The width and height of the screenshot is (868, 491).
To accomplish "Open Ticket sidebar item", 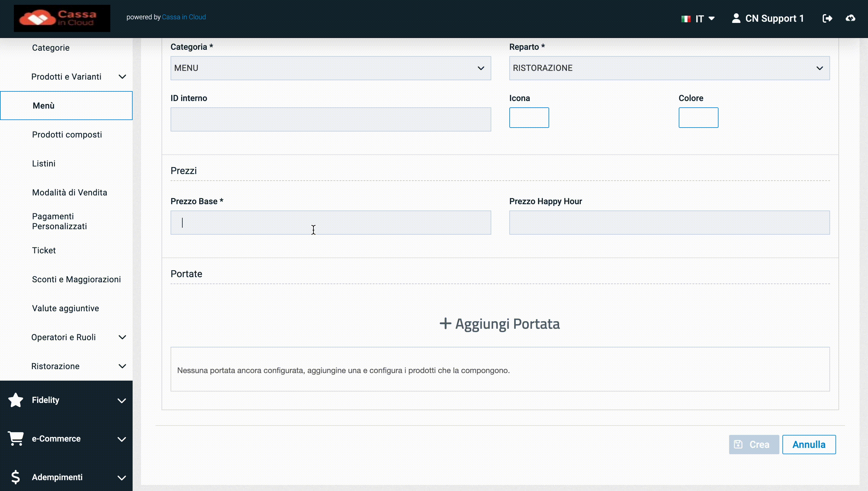I will pos(44,250).
